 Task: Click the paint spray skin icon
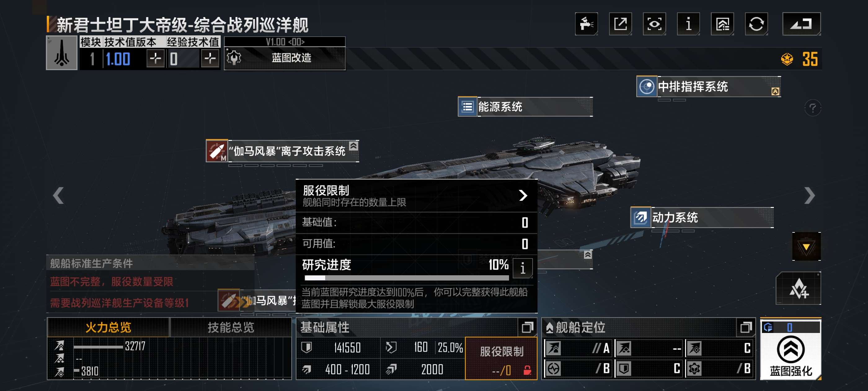click(586, 24)
